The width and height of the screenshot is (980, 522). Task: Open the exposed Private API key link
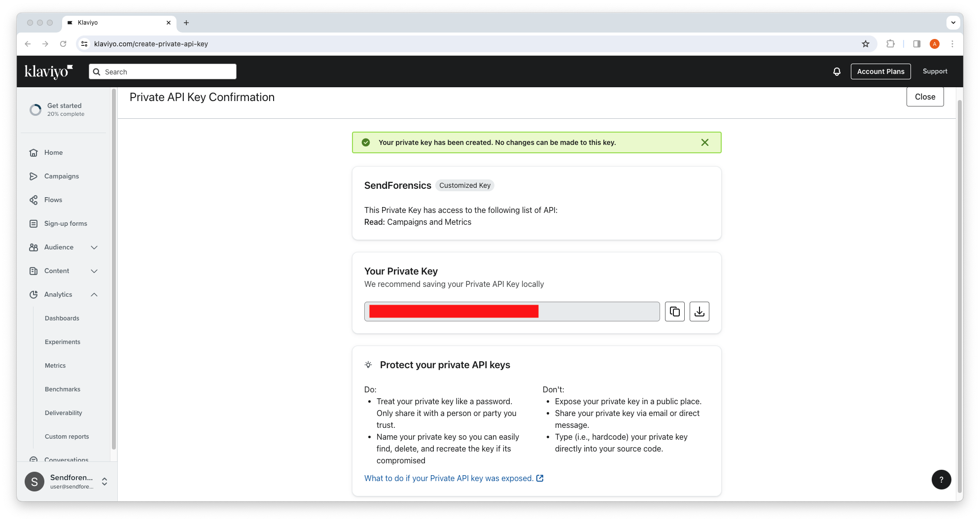[x=454, y=478]
